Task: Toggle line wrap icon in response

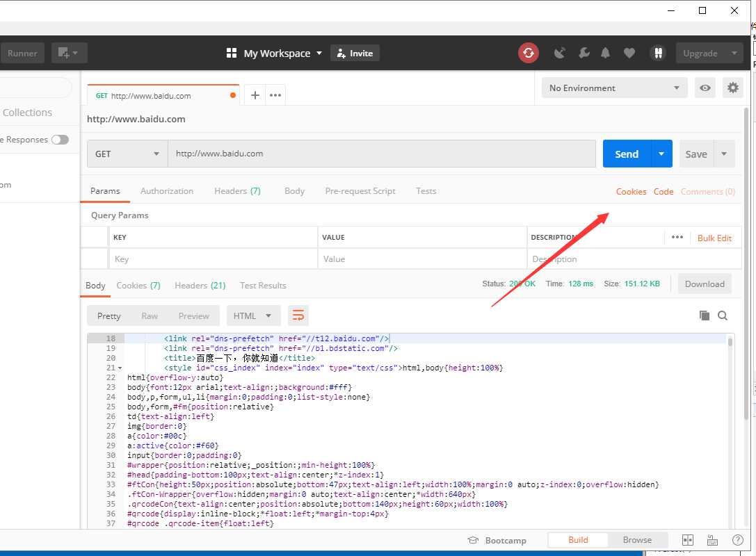Action: (x=298, y=316)
